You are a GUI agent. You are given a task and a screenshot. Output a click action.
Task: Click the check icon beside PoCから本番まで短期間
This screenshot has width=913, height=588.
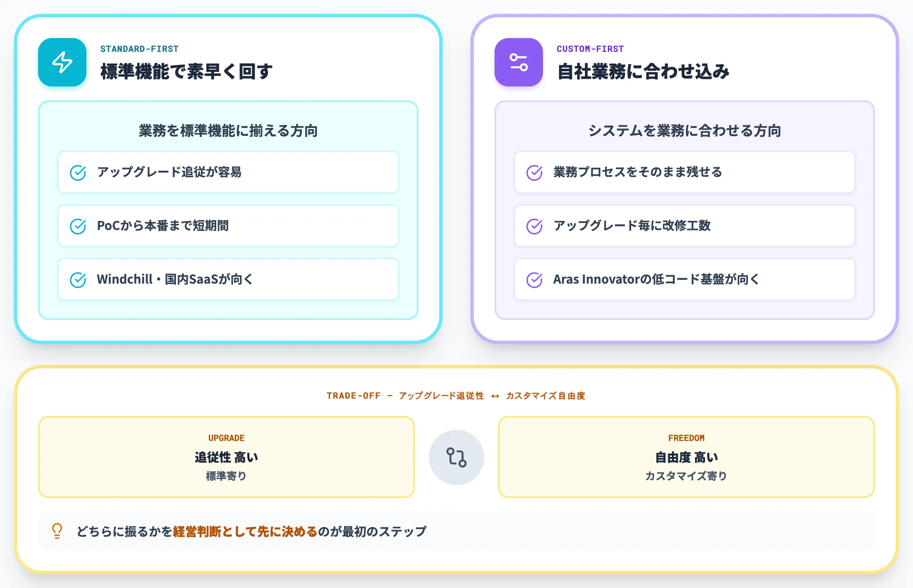pyautogui.click(x=78, y=226)
